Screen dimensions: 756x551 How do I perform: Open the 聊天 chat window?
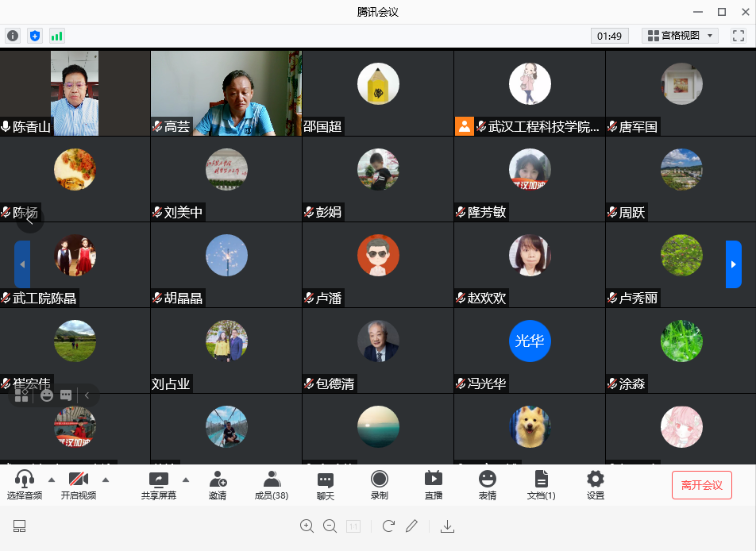point(326,484)
